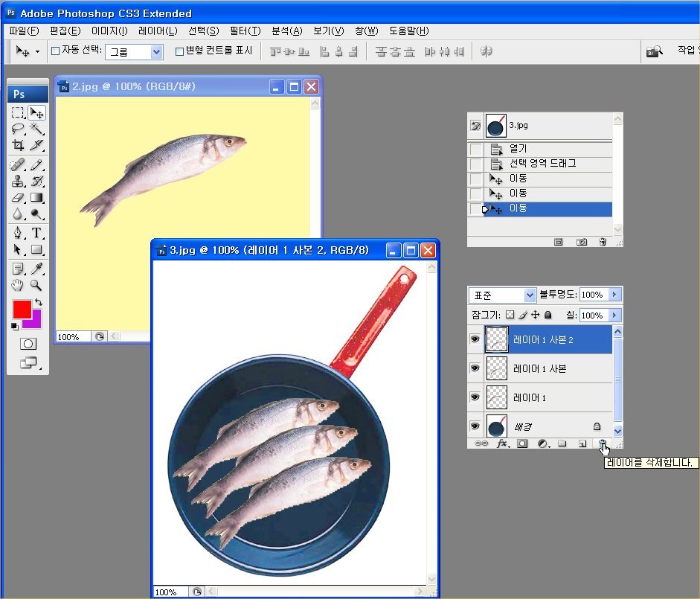Open the 필터(T) menu
The height and width of the screenshot is (599, 700).
[x=245, y=31]
